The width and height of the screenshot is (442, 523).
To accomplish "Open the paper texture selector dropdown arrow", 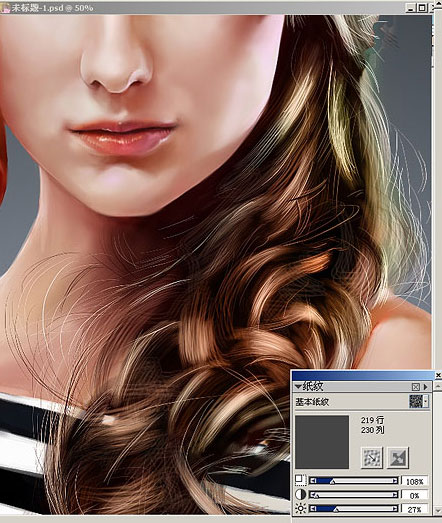I will click(x=426, y=402).
